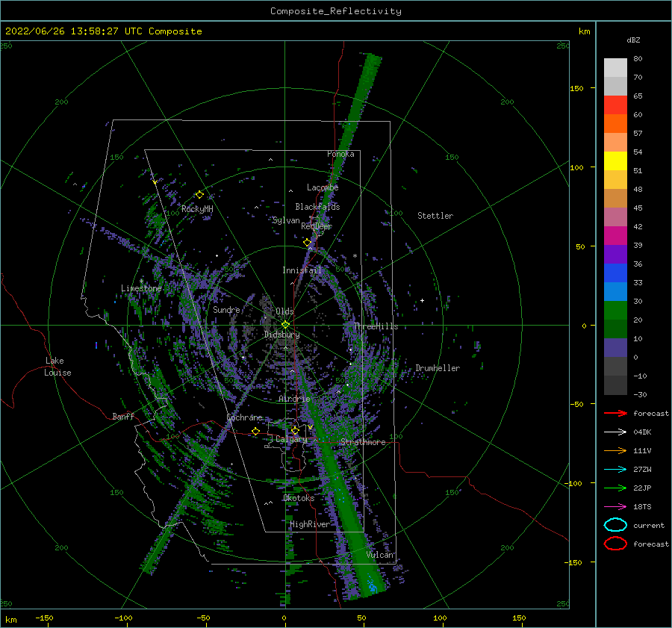Image resolution: width=672 pixels, height=628 pixels.
Task: Select the purple 39 dBZ color swatch
Action: [615, 254]
